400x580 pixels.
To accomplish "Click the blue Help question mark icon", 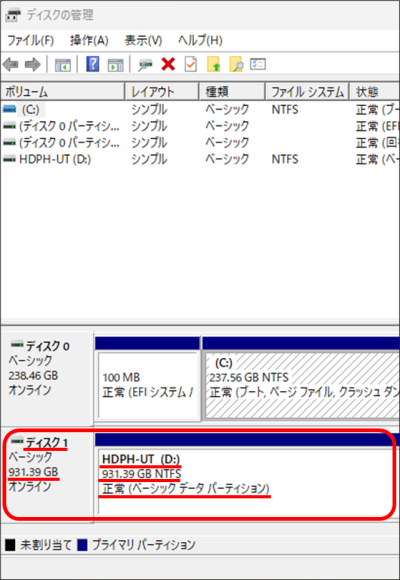I will tap(93, 65).
